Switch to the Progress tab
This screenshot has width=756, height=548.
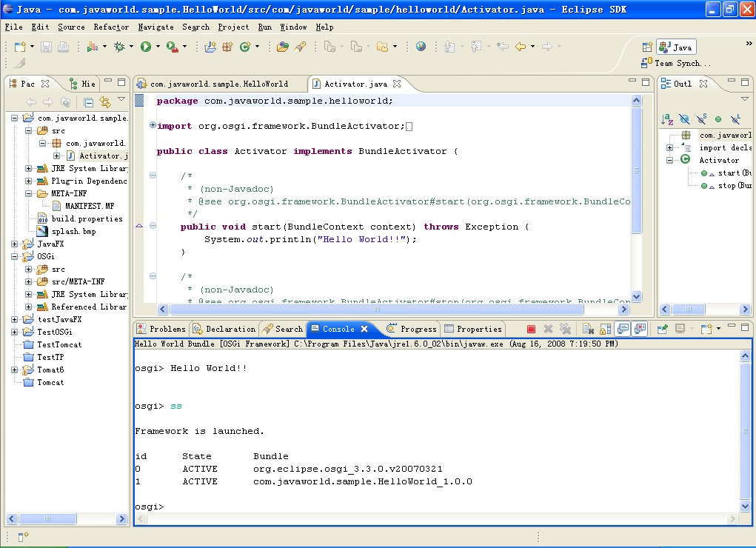click(412, 329)
